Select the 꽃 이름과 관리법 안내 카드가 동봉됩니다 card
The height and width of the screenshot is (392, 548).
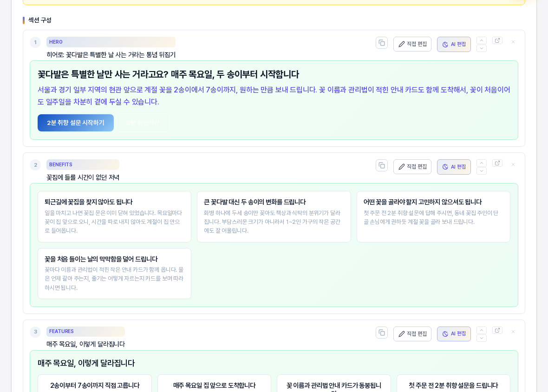coord(334,384)
